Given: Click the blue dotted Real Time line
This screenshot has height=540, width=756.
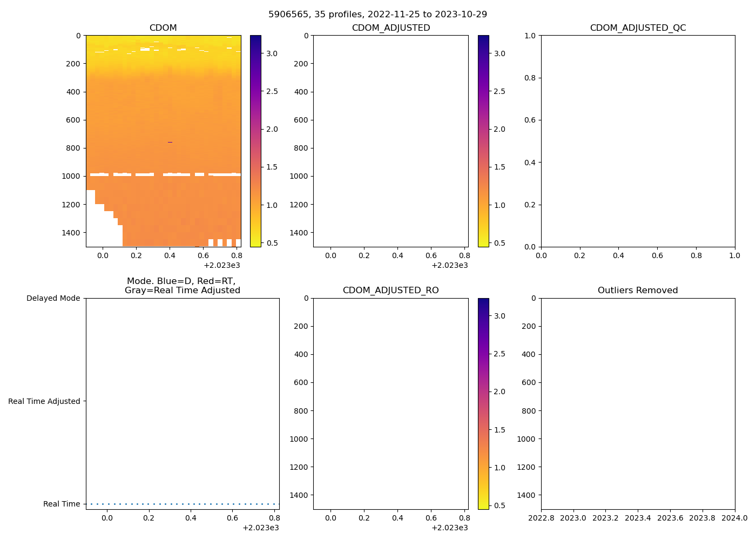Looking at the screenshot, I should [183, 504].
